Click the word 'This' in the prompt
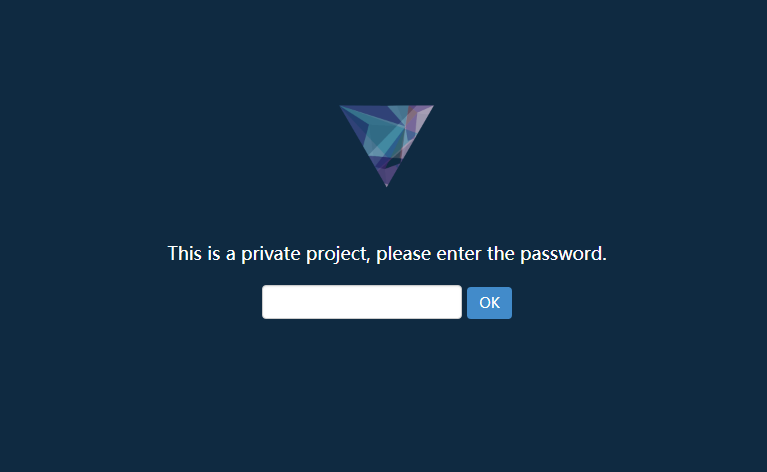Screen dimensions: 767x472 (184, 253)
